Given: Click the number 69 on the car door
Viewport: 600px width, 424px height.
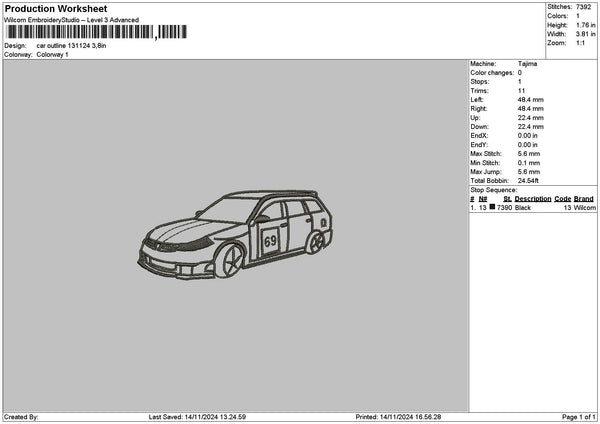Looking at the screenshot, I should [270, 241].
